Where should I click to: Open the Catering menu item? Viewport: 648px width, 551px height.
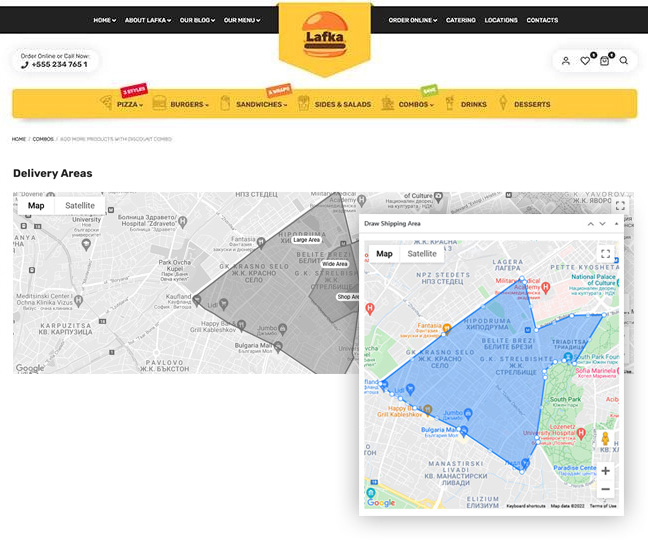461,20
